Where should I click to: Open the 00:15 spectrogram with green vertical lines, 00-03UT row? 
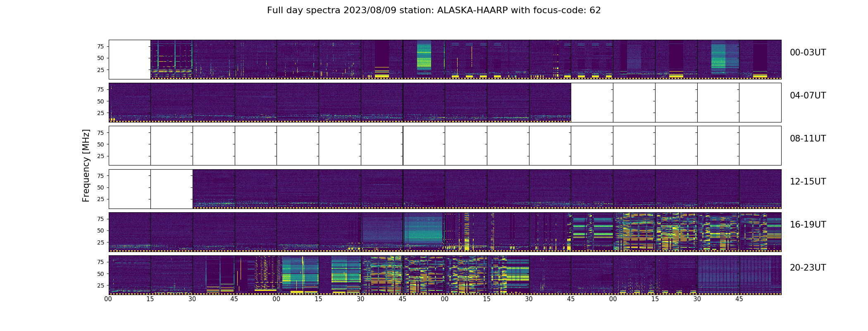pos(172,60)
